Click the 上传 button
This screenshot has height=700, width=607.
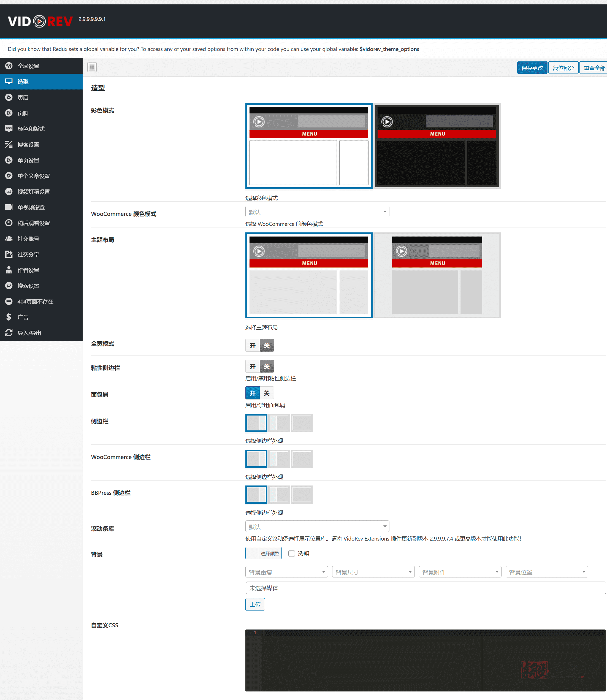pyautogui.click(x=255, y=604)
